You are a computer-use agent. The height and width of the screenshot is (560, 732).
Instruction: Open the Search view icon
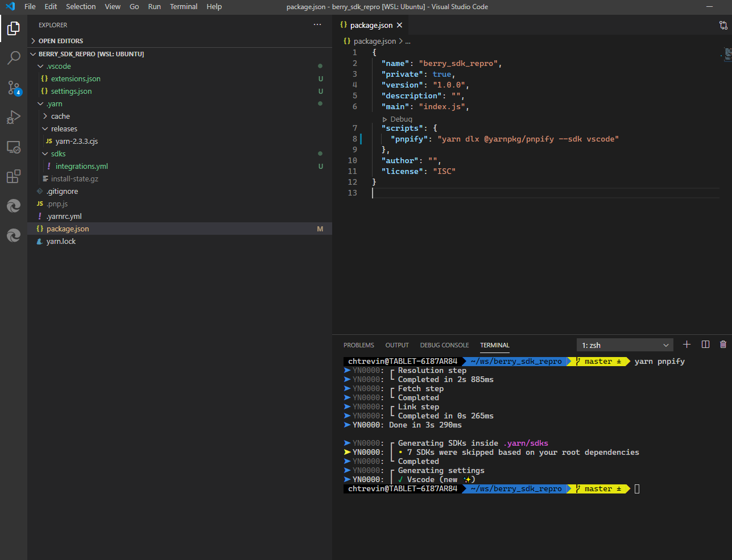point(14,57)
